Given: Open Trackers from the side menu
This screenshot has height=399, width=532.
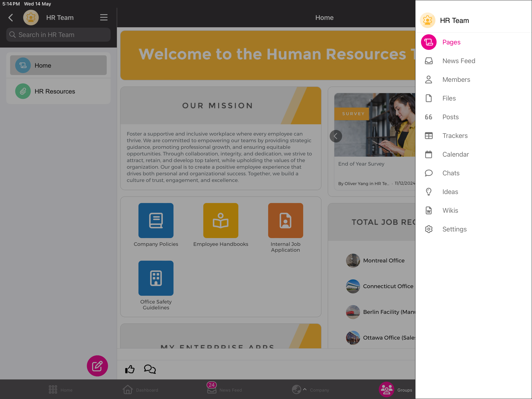Looking at the screenshot, I should click(455, 136).
